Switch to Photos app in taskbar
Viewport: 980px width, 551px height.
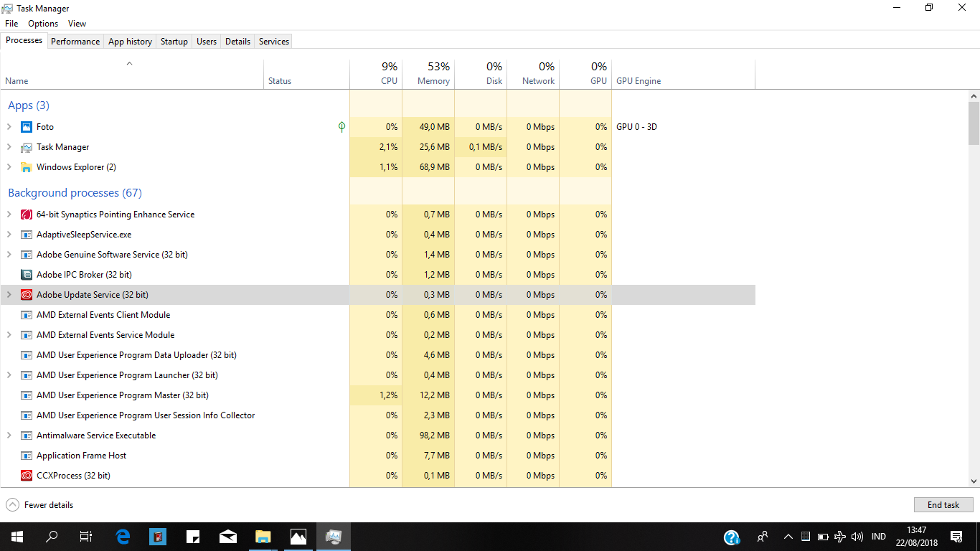coord(298,537)
